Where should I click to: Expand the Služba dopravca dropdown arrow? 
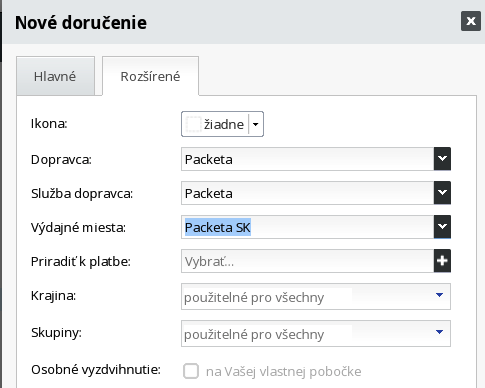[442, 193]
